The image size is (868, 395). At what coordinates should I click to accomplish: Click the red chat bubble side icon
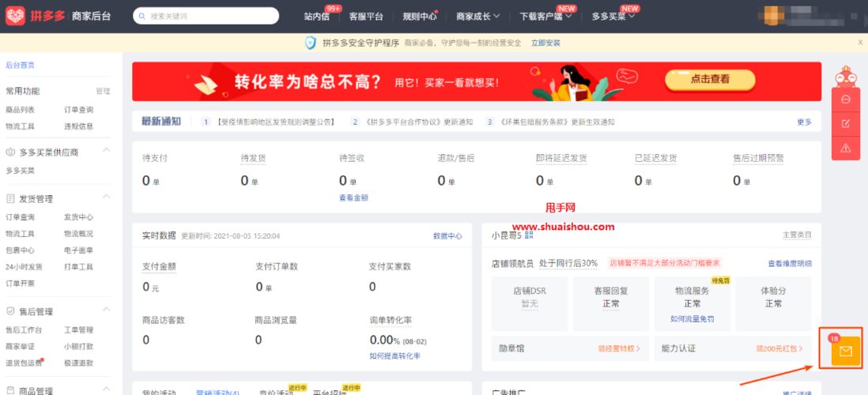point(845,100)
